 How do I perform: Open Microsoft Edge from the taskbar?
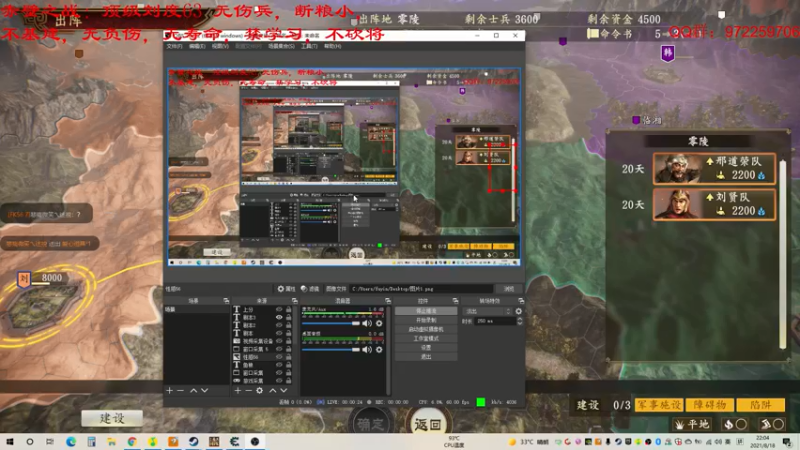71,441
